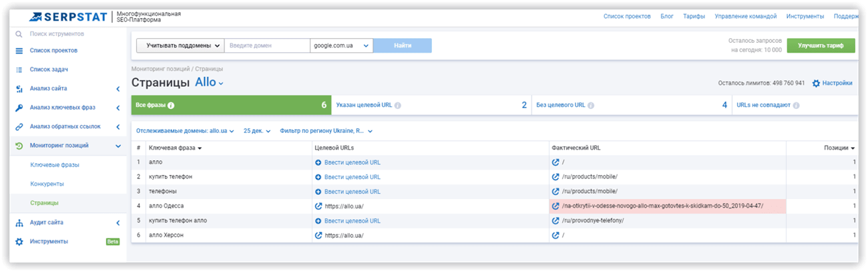The image size is (868, 272).
Task: Open Список проектов in top navigation
Action: [627, 16]
